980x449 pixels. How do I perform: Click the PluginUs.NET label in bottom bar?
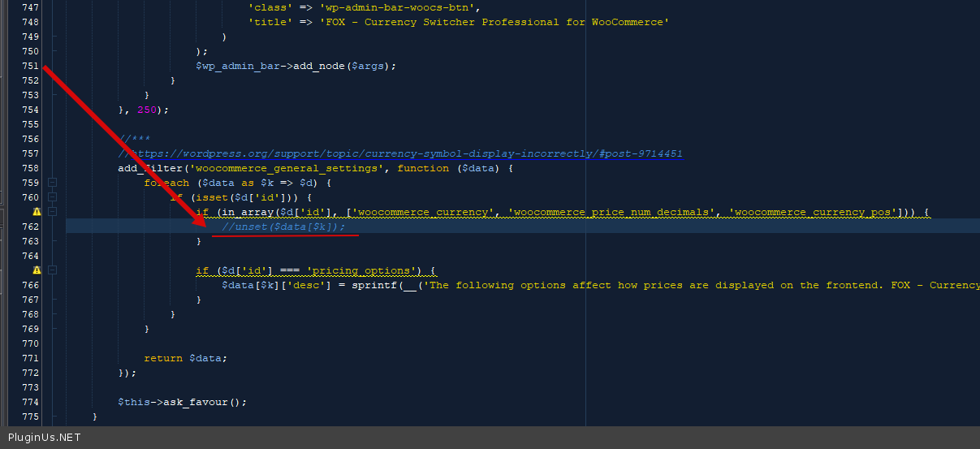coord(45,438)
